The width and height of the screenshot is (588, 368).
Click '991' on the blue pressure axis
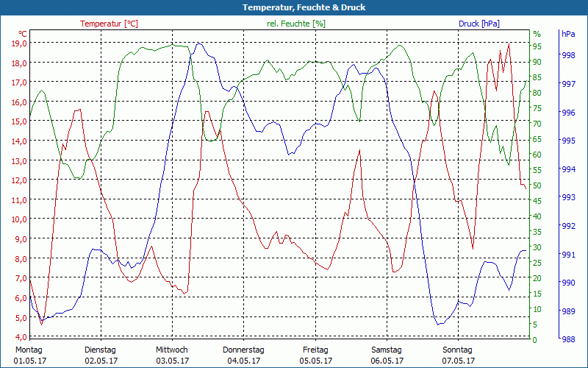click(568, 255)
